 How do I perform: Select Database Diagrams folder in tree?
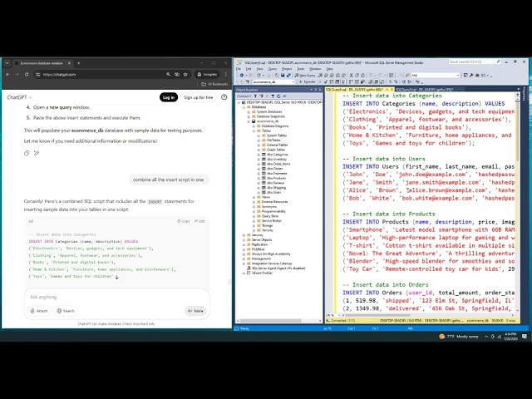tap(275, 126)
